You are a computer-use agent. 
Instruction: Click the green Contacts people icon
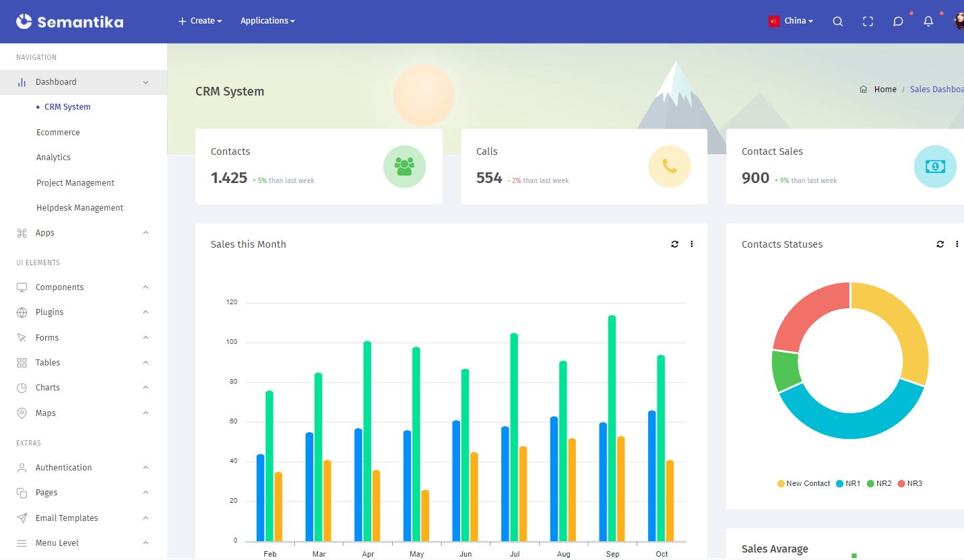click(404, 166)
